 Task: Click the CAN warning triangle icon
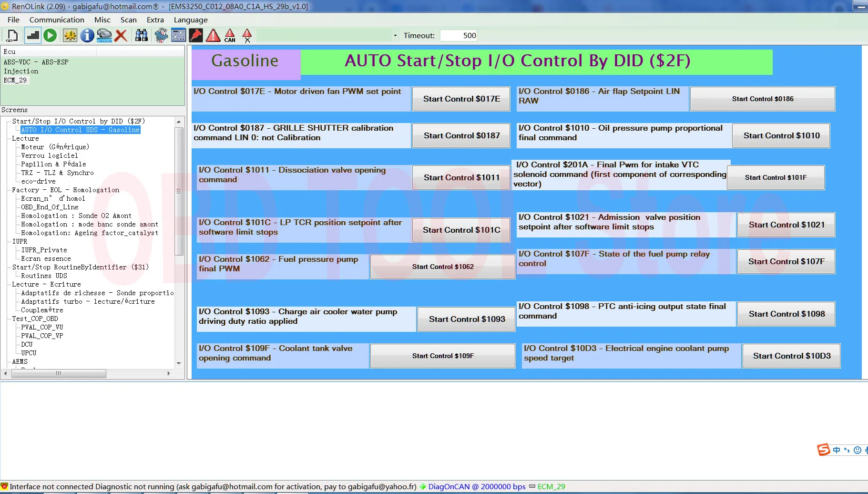(x=230, y=35)
